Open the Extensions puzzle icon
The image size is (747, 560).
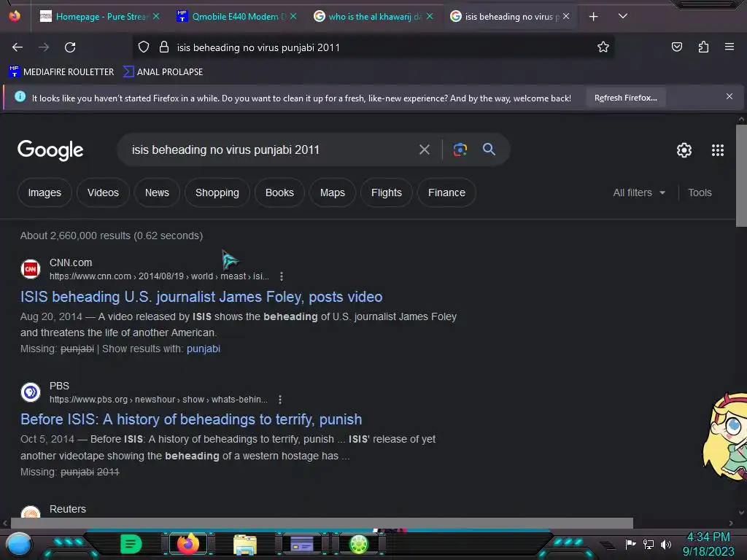[x=703, y=47]
